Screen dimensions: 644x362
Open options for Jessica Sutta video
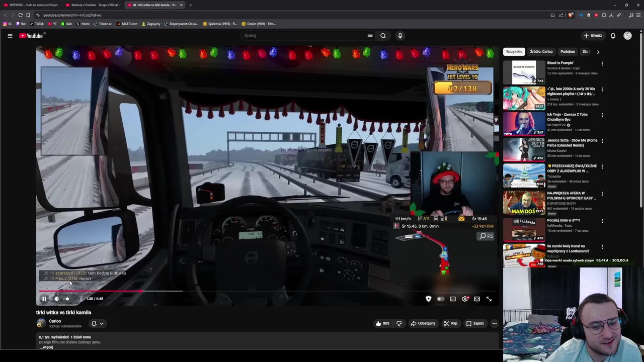(602, 141)
